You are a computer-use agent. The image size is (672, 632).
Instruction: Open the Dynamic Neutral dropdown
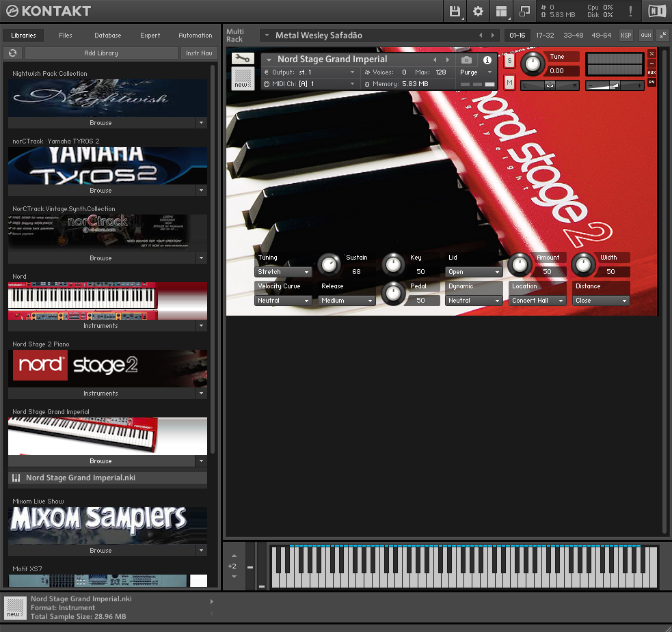474,301
